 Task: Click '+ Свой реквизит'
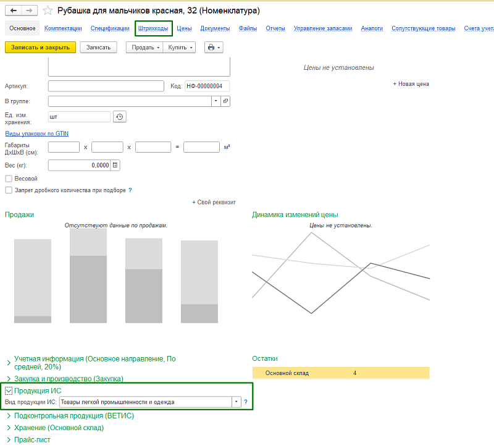[x=214, y=202]
